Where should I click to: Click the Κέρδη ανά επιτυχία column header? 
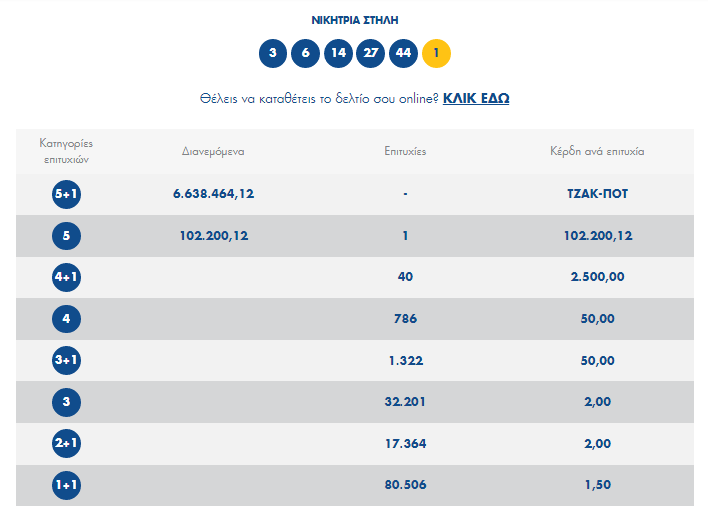coord(597,152)
